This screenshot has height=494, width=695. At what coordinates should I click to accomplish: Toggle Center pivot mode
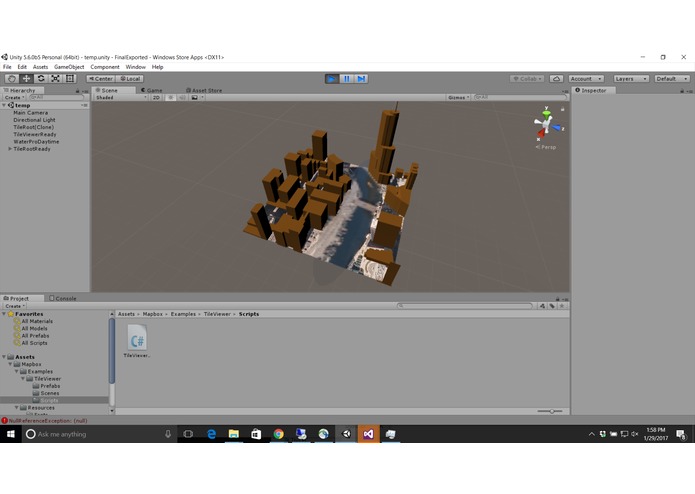[101, 78]
